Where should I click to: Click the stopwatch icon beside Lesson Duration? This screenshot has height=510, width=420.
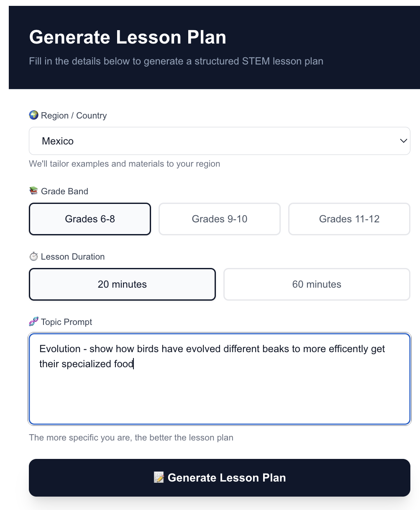(33, 257)
